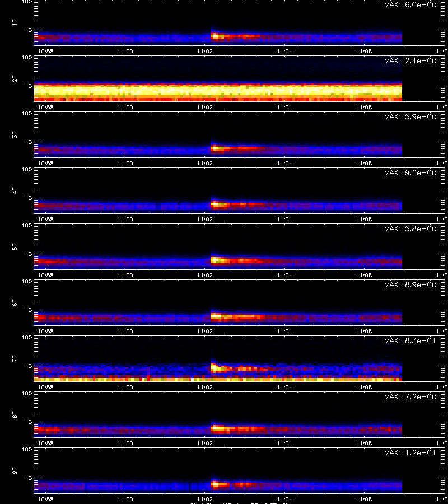Click the 100 y-axis label of panel 2F

[x=27, y=58]
